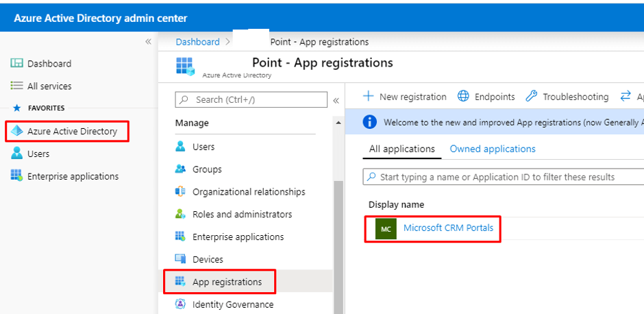The width and height of the screenshot is (644, 314).
Task: Click the Manage menu vertical scrollbar thumb
Action: (338, 247)
